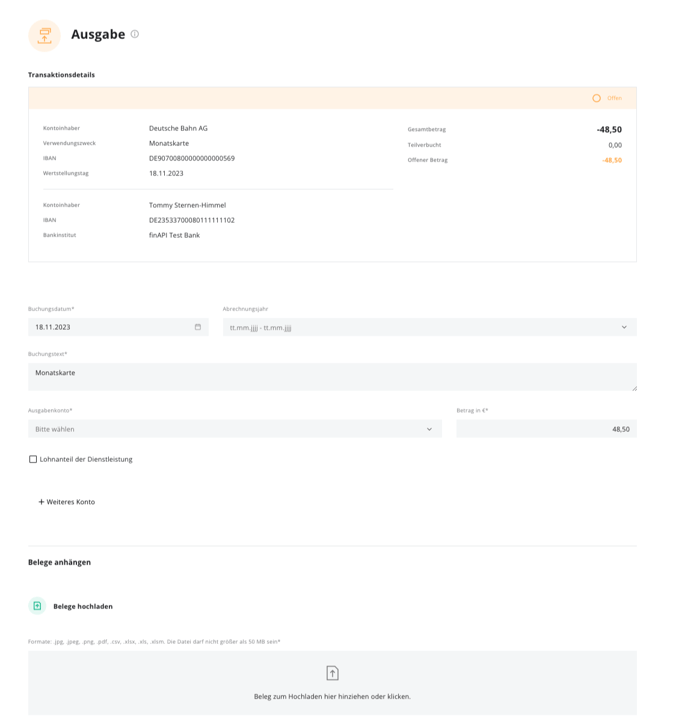Add another account via Weiteres Konto
Image resolution: width=679 pixels, height=728 pixels.
pyautogui.click(x=67, y=502)
